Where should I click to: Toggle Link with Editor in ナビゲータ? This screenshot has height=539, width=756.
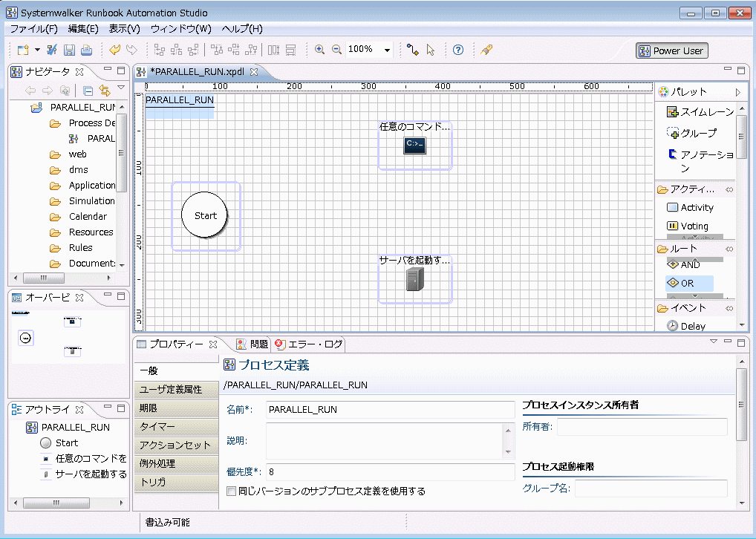pyautogui.click(x=104, y=90)
